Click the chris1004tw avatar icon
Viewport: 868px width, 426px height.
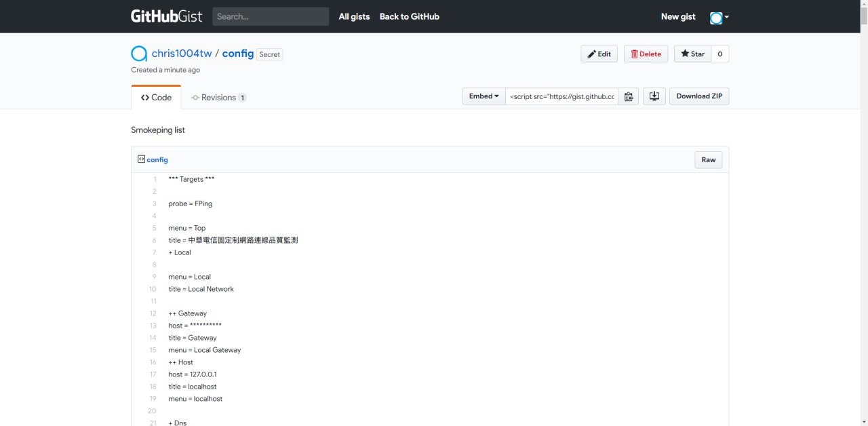coord(139,54)
